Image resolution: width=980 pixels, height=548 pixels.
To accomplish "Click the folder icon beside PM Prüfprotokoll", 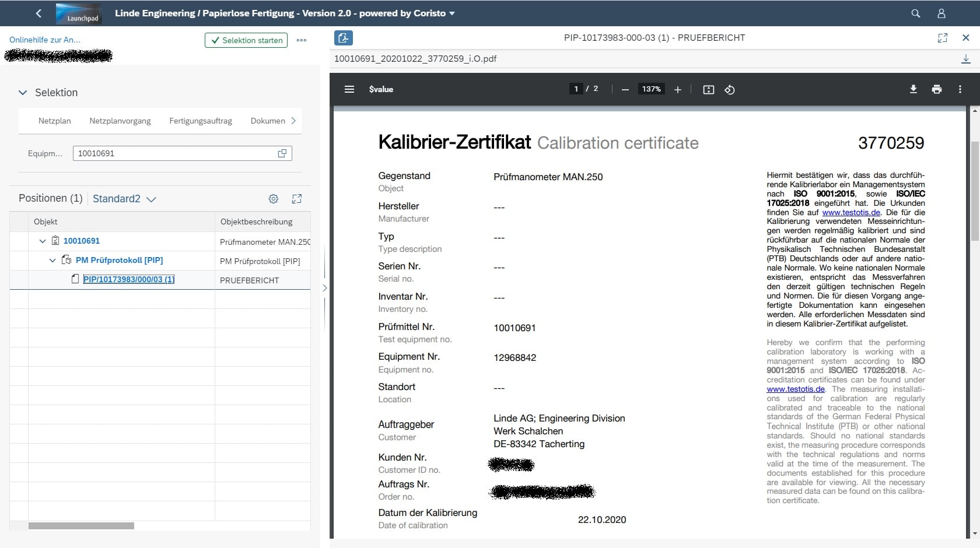I will pyautogui.click(x=66, y=260).
